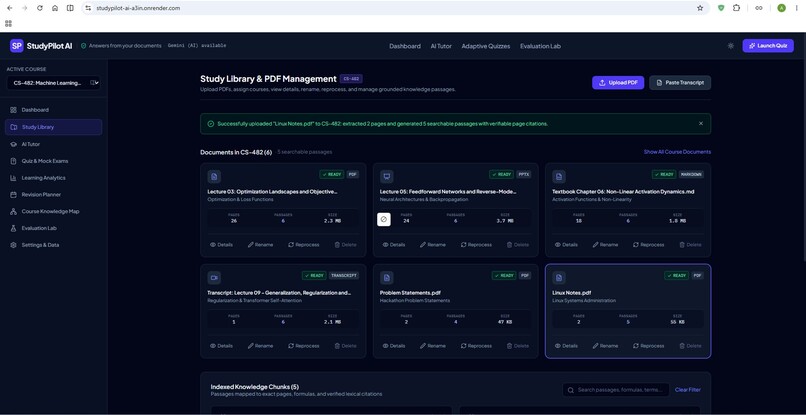Open the Active Course CS-482 dropdown
806x415 pixels.
(x=53, y=83)
